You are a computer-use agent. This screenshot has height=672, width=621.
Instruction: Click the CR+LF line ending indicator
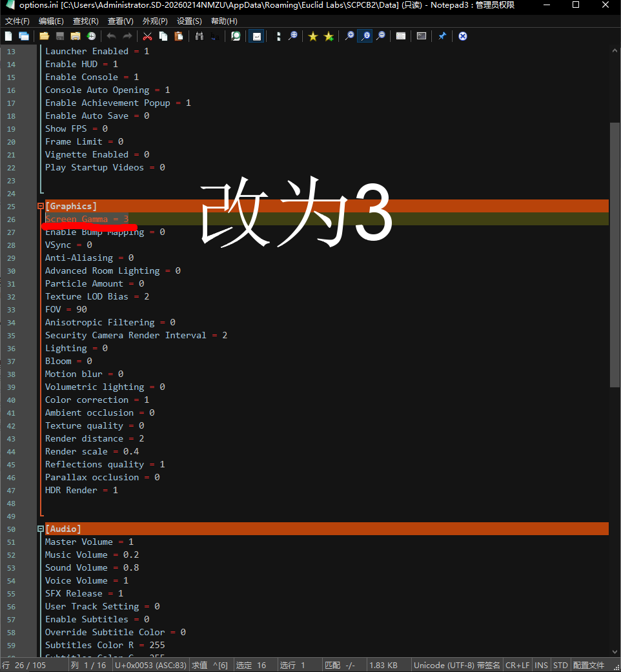click(x=517, y=665)
